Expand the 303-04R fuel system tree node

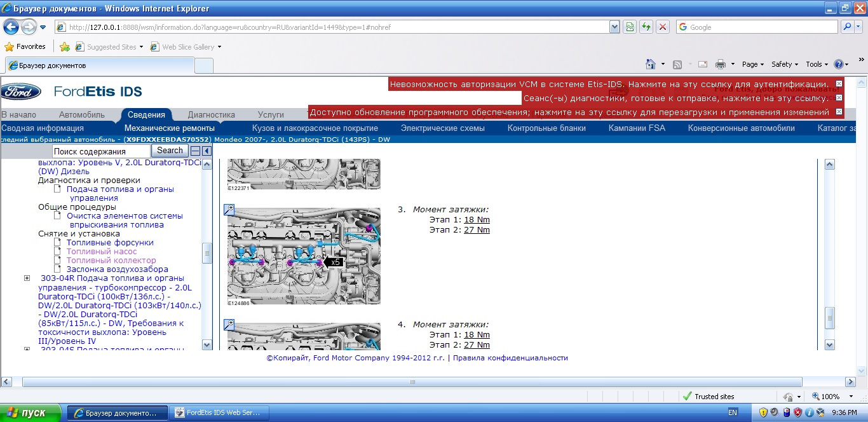click(27, 278)
